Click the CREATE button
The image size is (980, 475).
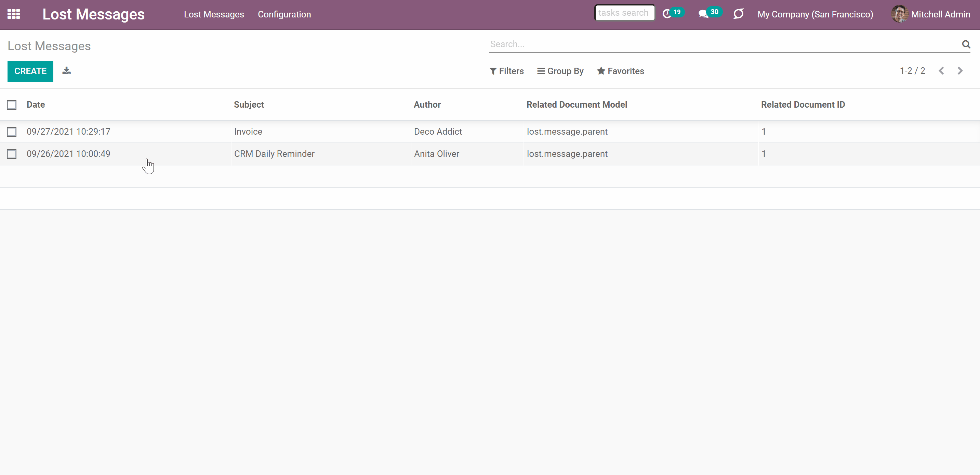click(30, 71)
